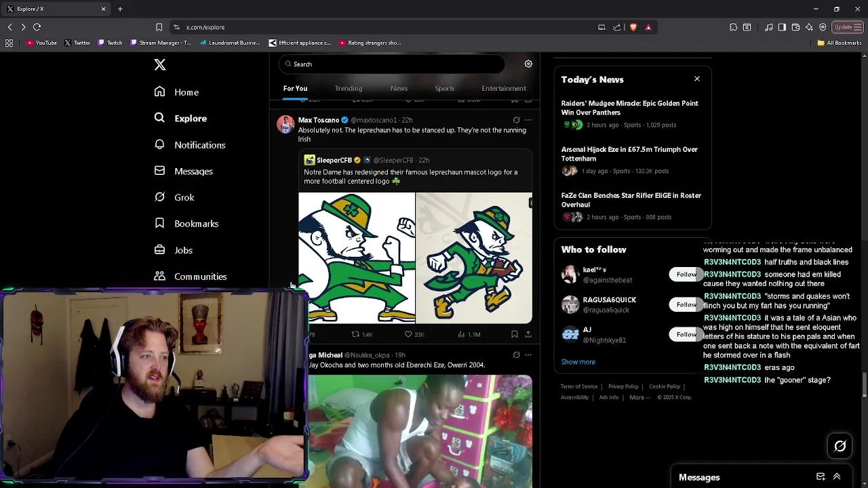Open Bookmarks in the sidebar

tap(186, 224)
